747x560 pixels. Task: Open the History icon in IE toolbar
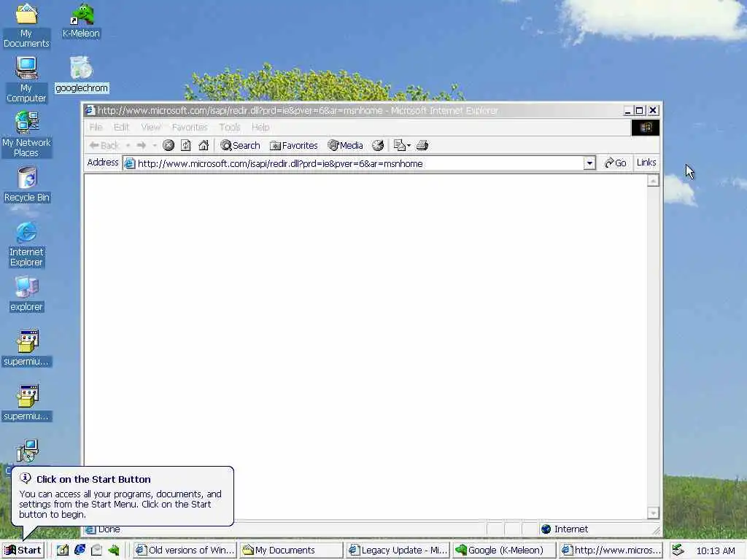(378, 146)
